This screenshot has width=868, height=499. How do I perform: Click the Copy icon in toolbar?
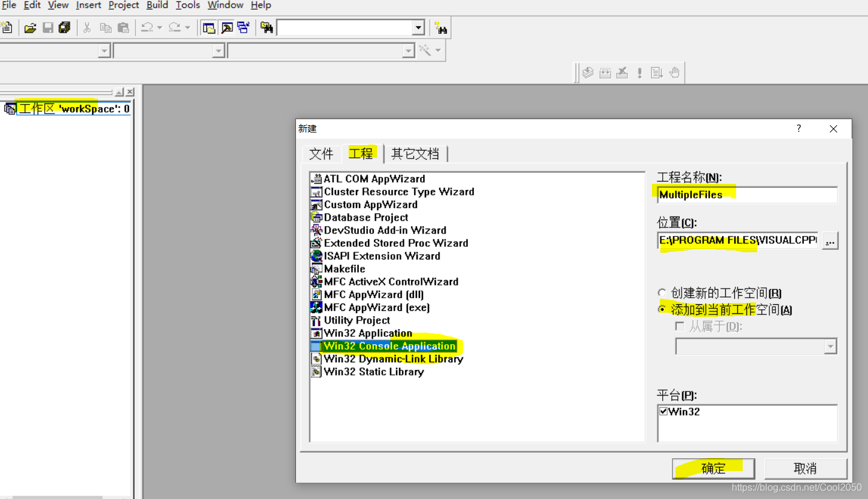[x=105, y=28]
